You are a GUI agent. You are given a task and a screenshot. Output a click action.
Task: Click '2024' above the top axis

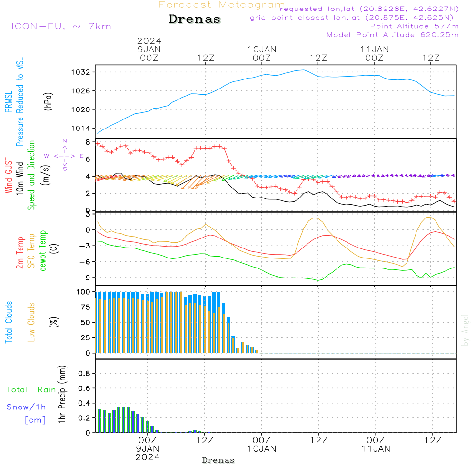click(x=149, y=40)
